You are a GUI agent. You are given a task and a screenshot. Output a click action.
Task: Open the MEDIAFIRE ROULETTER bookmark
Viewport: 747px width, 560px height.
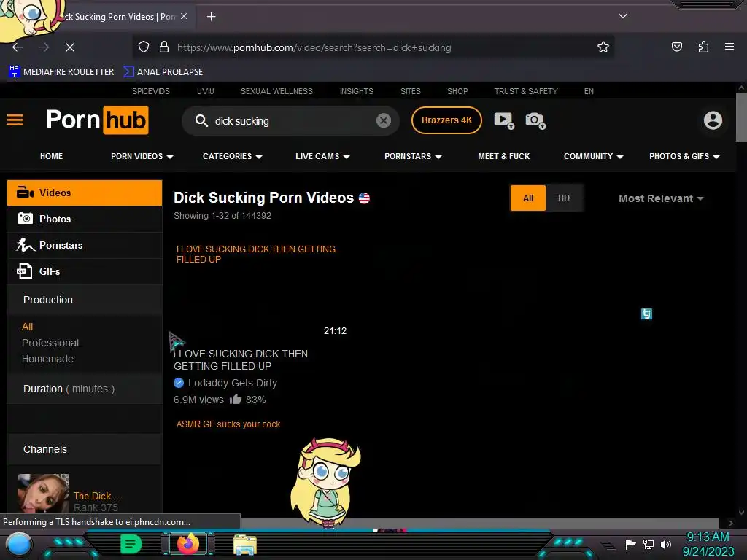(x=61, y=72)
